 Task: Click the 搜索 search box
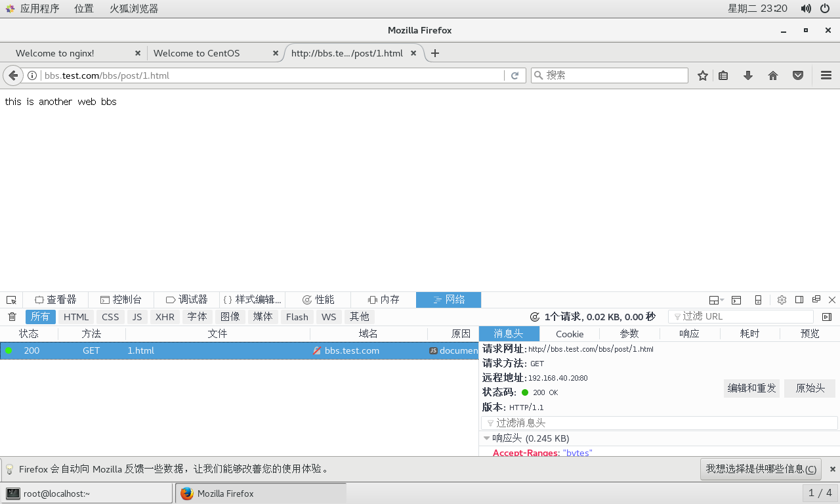tap(609, 75)
